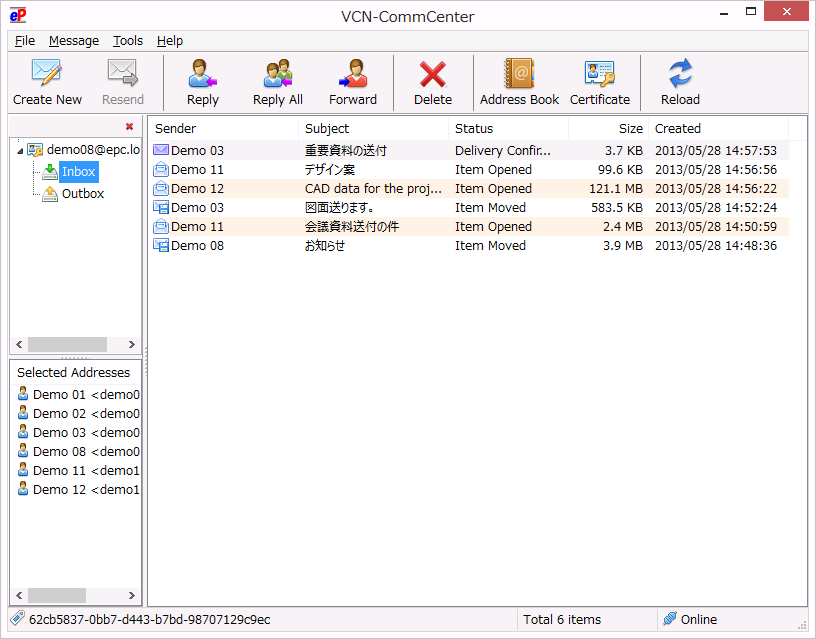The width and height of the screenshot is (816, 639).
Task: Click the Inbox folder icon
Action: click(50, 171)
